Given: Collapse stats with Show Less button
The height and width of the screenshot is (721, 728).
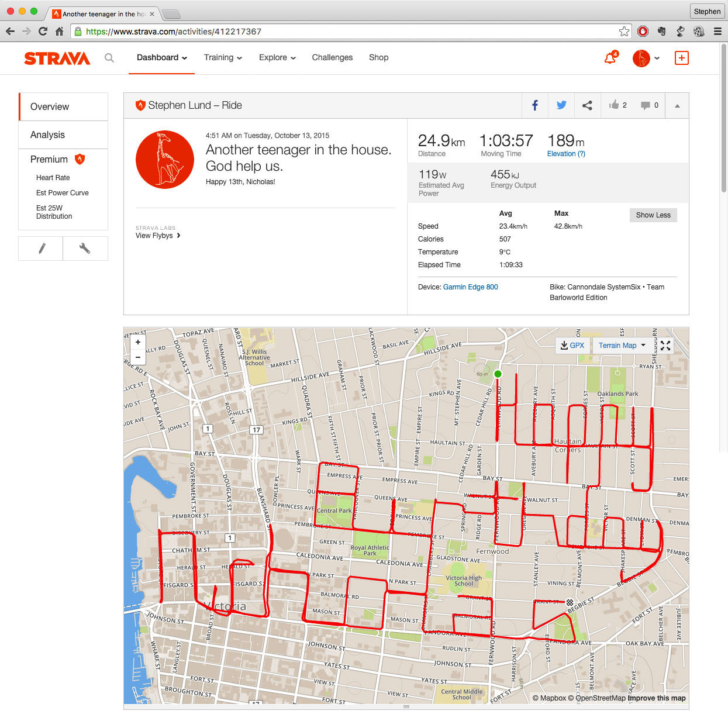Looking at the screenshot, I should (x=653, y=215).
